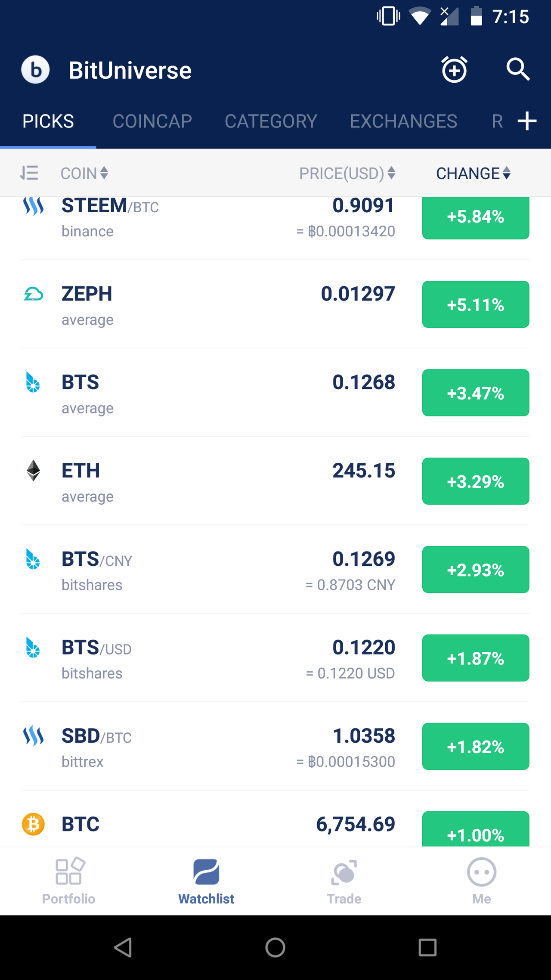Sort list by CHANGE column
Viewport: 551px width, 980px height.
click(474, 173)
